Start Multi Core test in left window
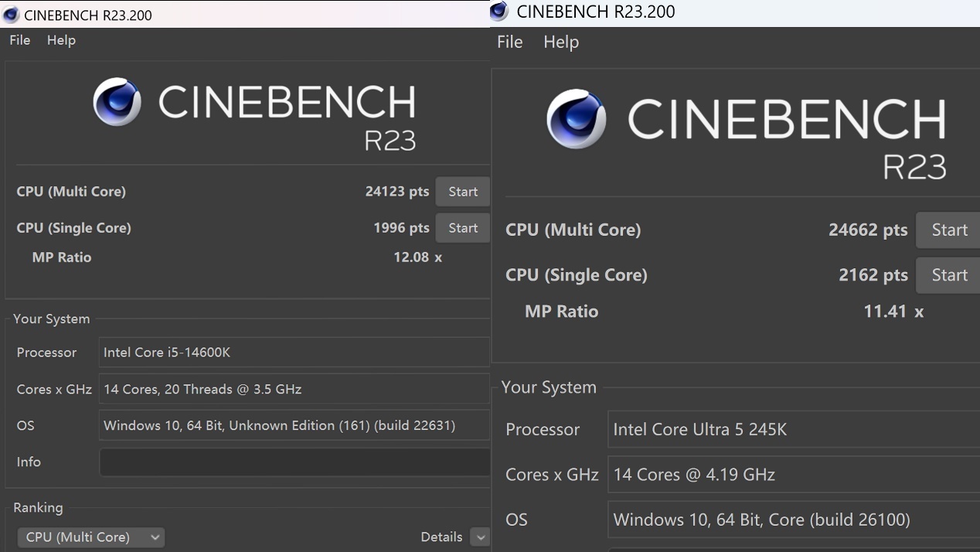The image size is (980, 552). tap(463, 192)
